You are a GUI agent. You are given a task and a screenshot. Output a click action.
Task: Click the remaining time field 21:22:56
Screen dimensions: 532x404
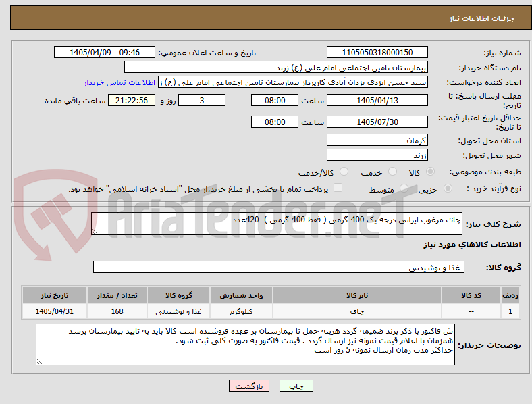(132, 100)
